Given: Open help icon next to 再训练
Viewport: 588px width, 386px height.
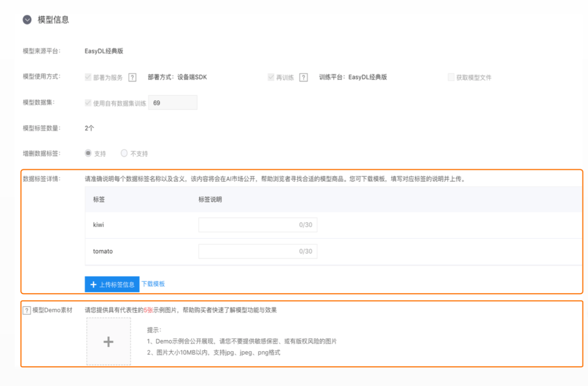Looking at the screenshot, I should coord(303,78).
